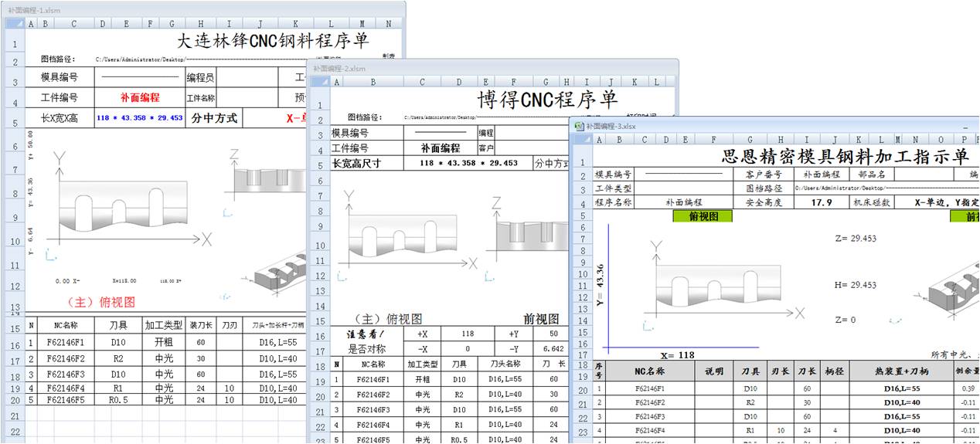Screen dimensions: 980x444
Task: Select row 4 header in 补面编程-3.xlsx
Action: 583,204
